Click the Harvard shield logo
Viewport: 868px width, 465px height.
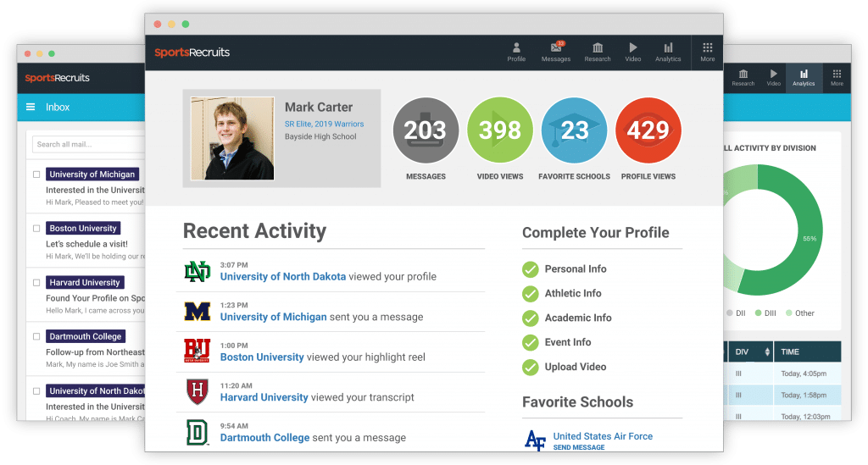coord(197,391)
